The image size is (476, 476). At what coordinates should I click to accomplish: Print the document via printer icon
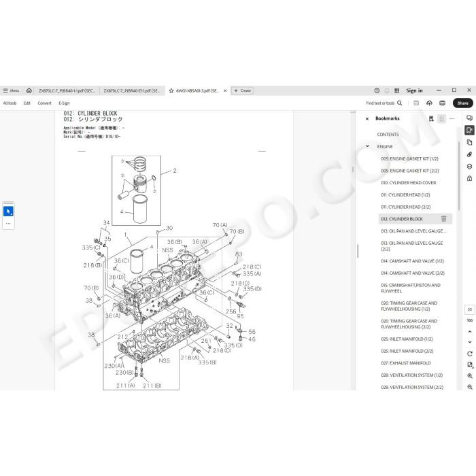pyautogui.click(x=442, y=103)
